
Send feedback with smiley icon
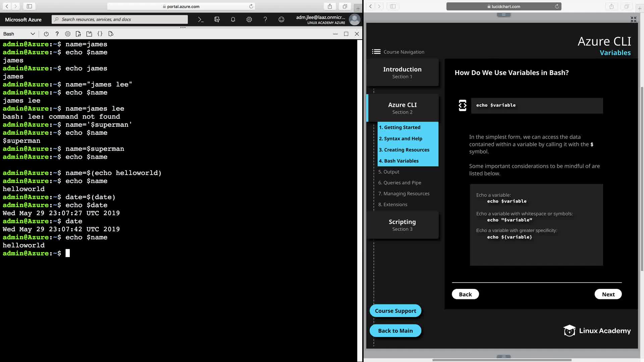tap(281, 19)
